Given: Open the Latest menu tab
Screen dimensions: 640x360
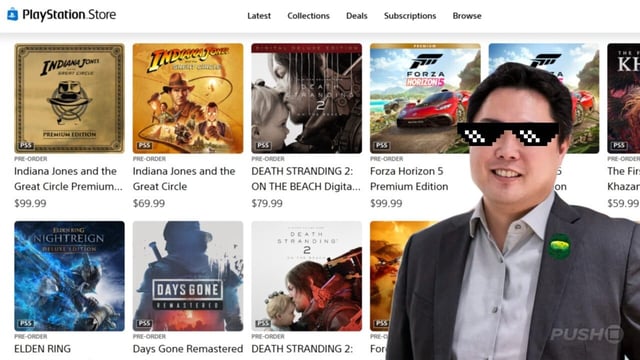Looking at the screenshot, I should [259, 16].
